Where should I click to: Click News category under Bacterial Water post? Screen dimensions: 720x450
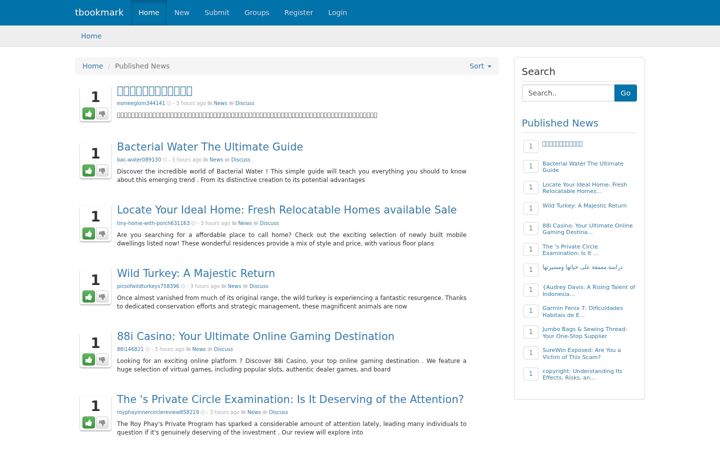(216, 160)
